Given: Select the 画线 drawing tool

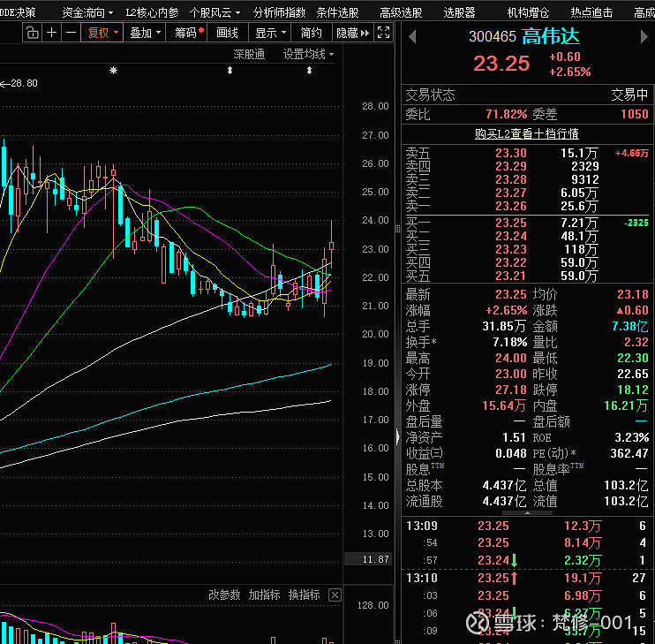Looking at the screenshot, I should pyautogui.click(x=227, y=33).
